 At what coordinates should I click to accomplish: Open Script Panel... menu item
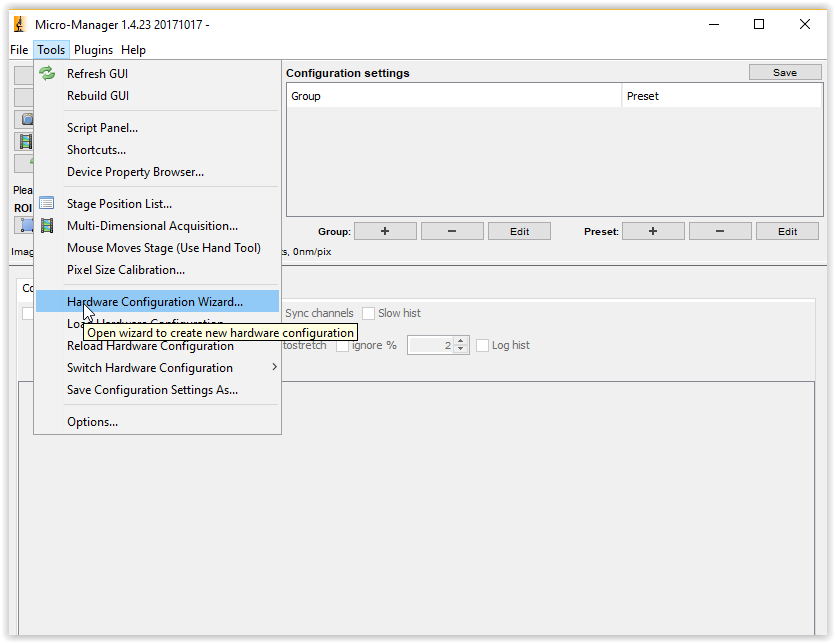pos(157,128)
